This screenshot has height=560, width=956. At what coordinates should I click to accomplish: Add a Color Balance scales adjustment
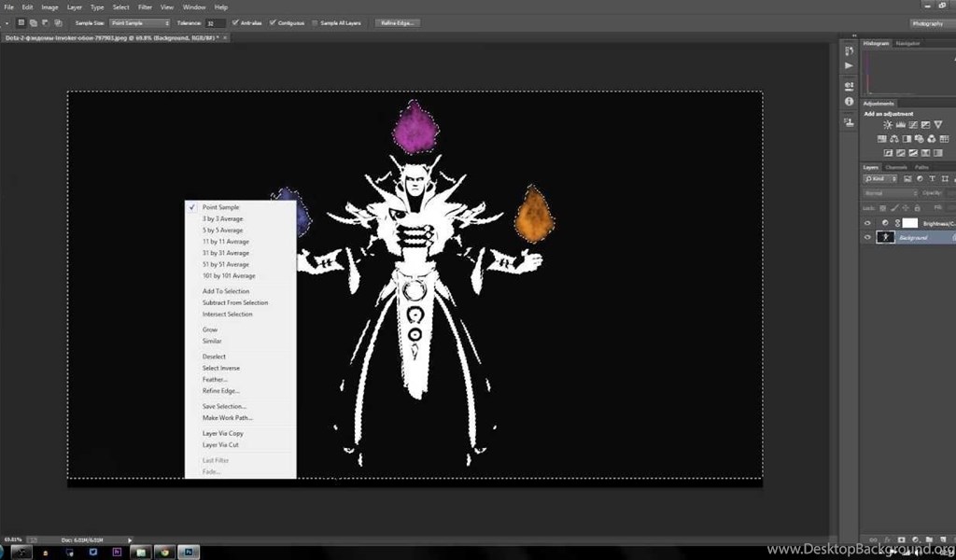pos(893,139)
